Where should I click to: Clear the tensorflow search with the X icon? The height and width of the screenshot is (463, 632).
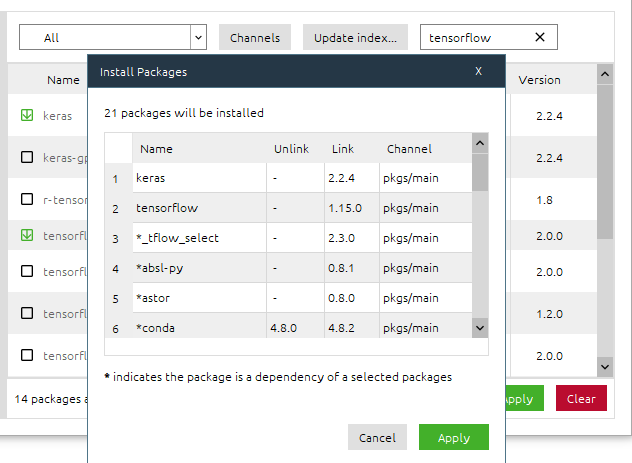pos(540,37)
